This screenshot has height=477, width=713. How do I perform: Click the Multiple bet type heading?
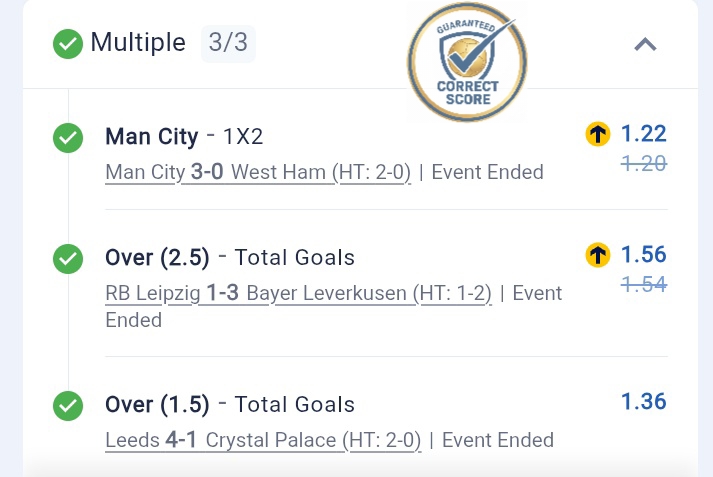(138, 43)
